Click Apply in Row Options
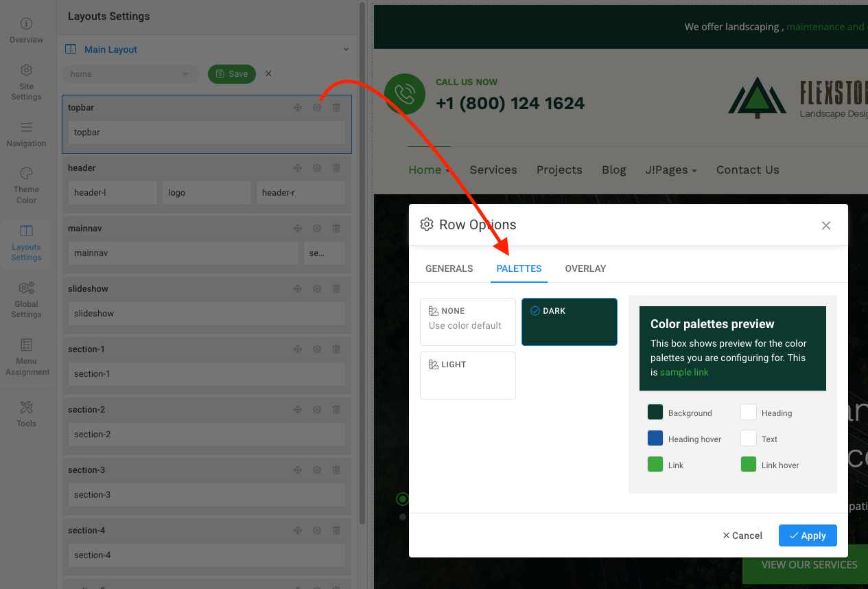This screenshot has width=868, height=589. click(x=808, y=535)
